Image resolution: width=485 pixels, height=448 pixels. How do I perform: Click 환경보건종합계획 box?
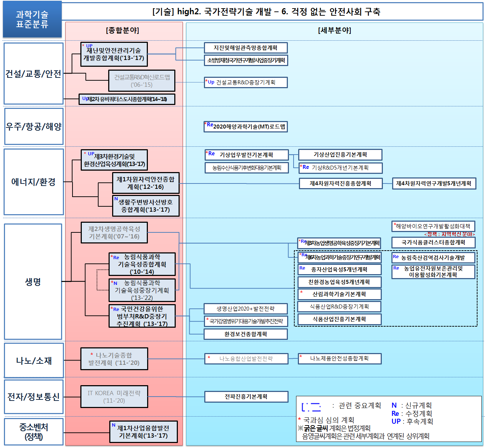246,334
